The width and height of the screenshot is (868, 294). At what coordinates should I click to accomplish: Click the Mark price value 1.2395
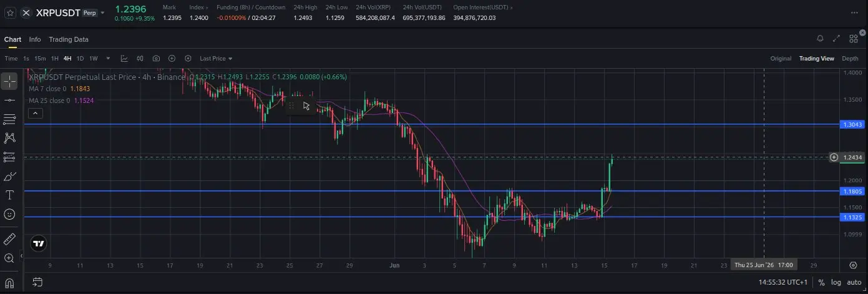coord(172,18)
